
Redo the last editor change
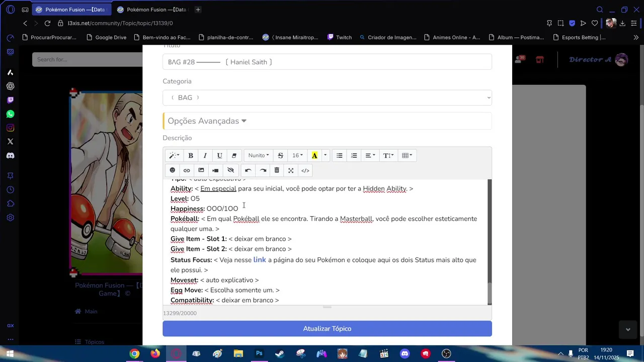263,170
